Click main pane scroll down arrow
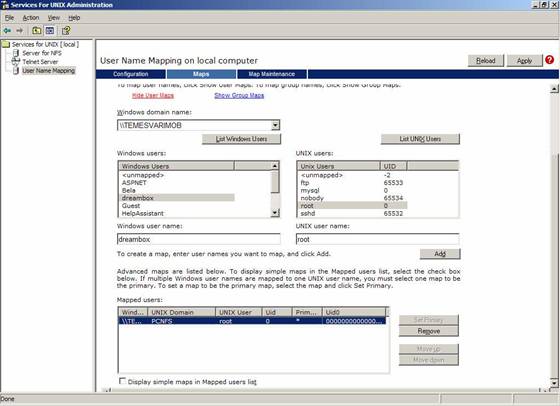 click(554, 382)
